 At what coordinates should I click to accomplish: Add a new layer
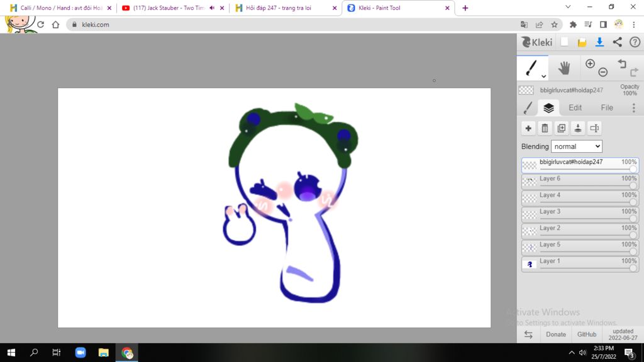coord(528,128)
